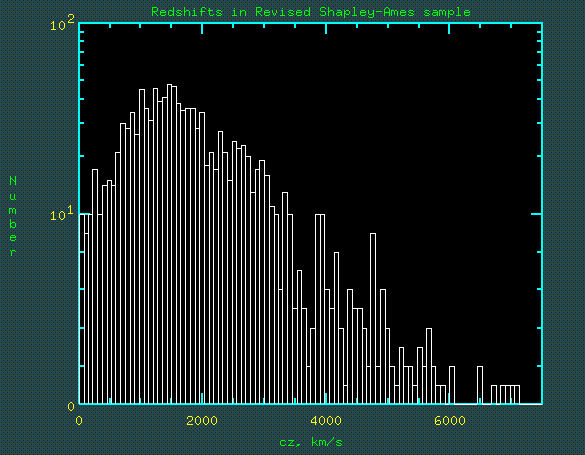Click the tallest histogram bar near 1500 km/s
Screen dimensions: 585x455
pyautogui.click(x=169, y=244)
